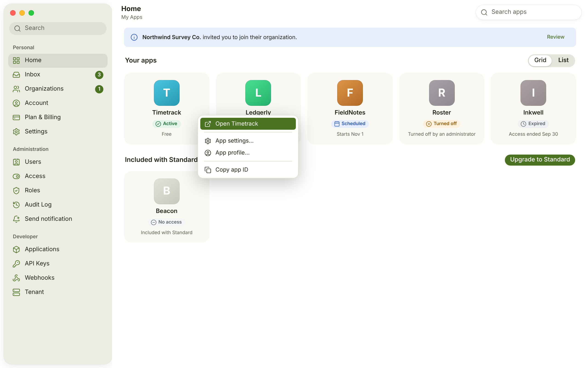The height and width of the screenshot is (368, 588).
Task: Open the Access administration page
Action: pos(58,176)
